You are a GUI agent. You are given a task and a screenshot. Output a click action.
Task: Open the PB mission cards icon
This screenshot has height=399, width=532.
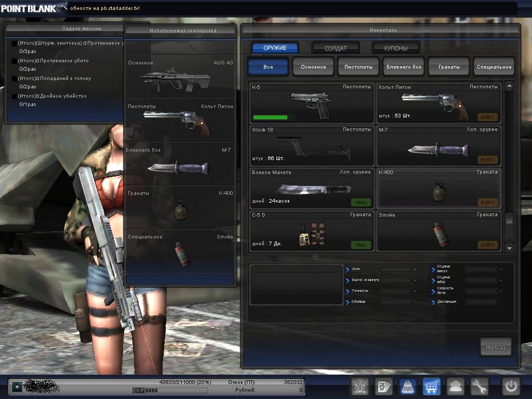point(383,386)
